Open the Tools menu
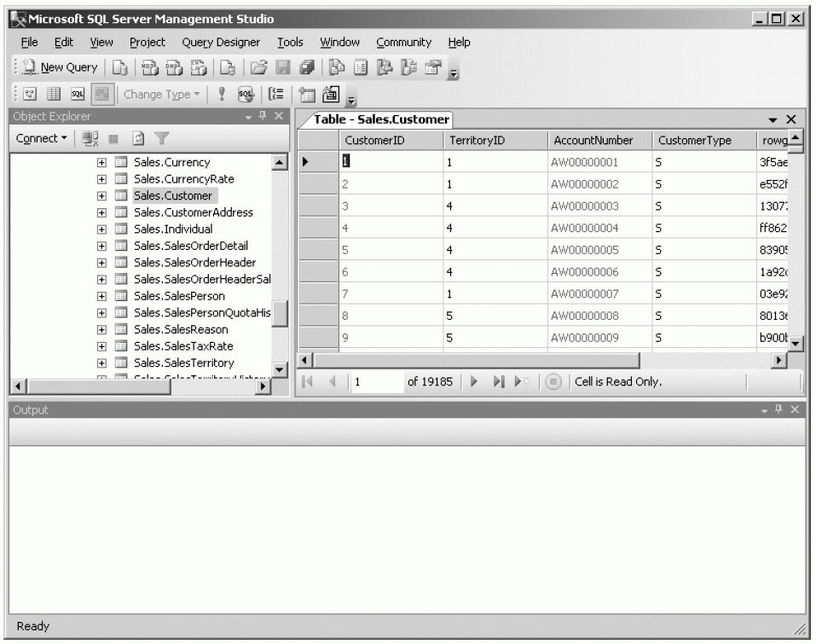The image size is (816, 644). pyautogui.click(x=290, y=42)
